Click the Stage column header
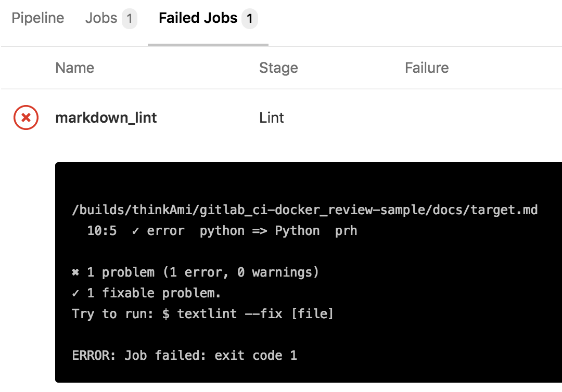Screen dimensions: 562x392 coord(278,68)
